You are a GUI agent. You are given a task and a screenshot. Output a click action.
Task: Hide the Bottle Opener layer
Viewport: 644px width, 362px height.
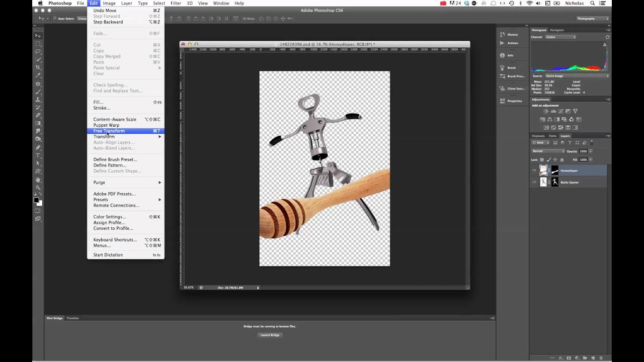534,183
